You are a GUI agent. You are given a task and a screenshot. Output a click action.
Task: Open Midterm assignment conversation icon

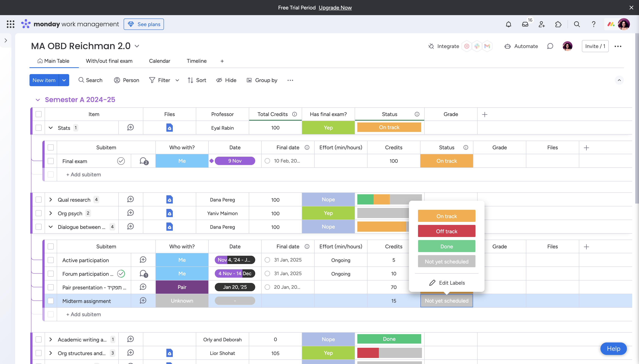point(143,300)
